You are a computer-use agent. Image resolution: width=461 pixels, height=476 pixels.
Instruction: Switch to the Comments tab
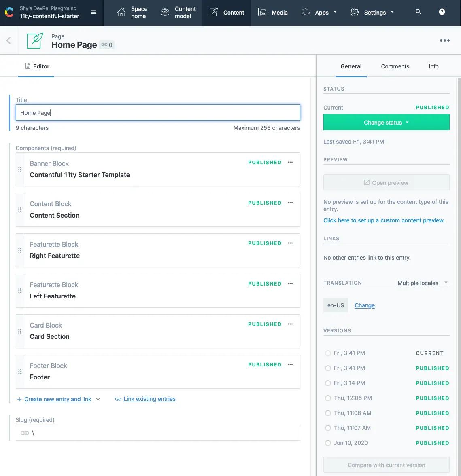point(395,66)
